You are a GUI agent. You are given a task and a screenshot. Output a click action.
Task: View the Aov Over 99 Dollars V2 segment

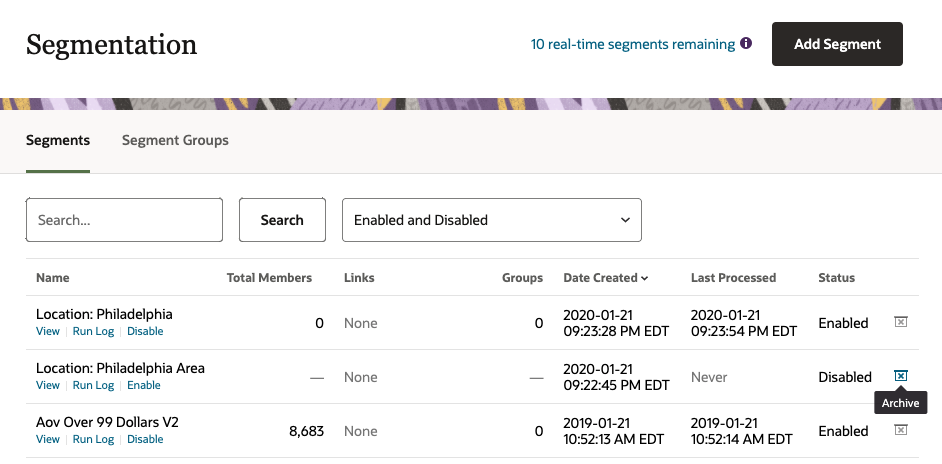pyautogui.click(x=48, y=440)
